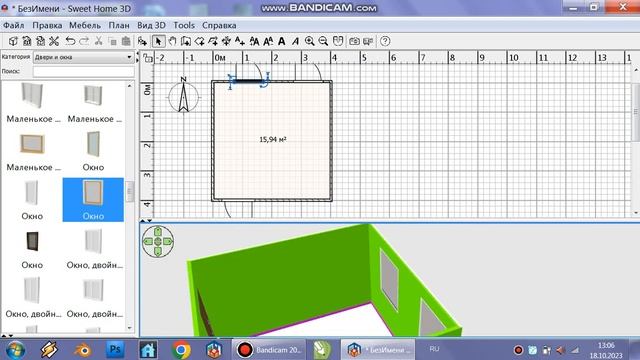This screenshot has height=360, width=640.
Task: Click the up arrow on 3D navigation pad
Action: click(158, 232)
